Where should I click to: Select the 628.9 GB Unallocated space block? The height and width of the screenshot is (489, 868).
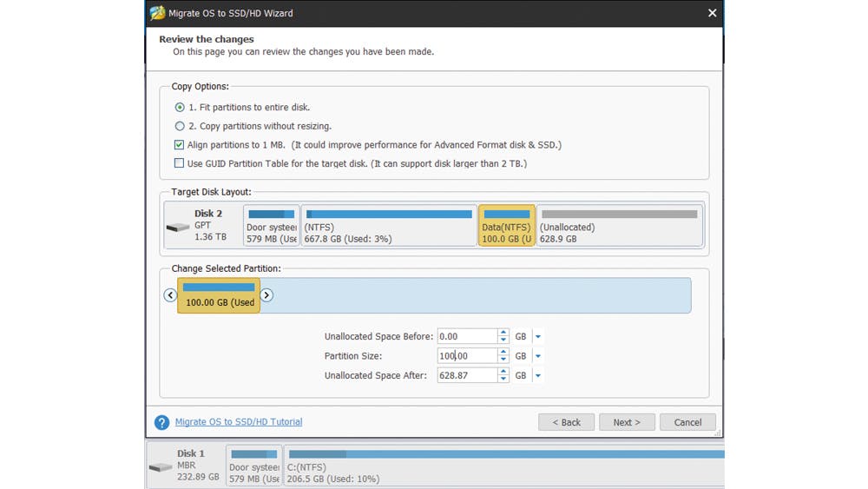[x=620, y=226]
